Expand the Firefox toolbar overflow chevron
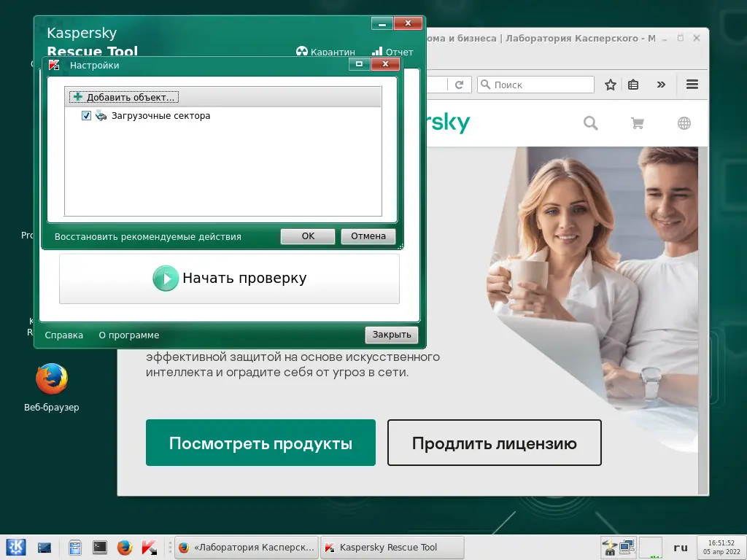The height and width of the screenshot is (560, 747). point(661,85)
